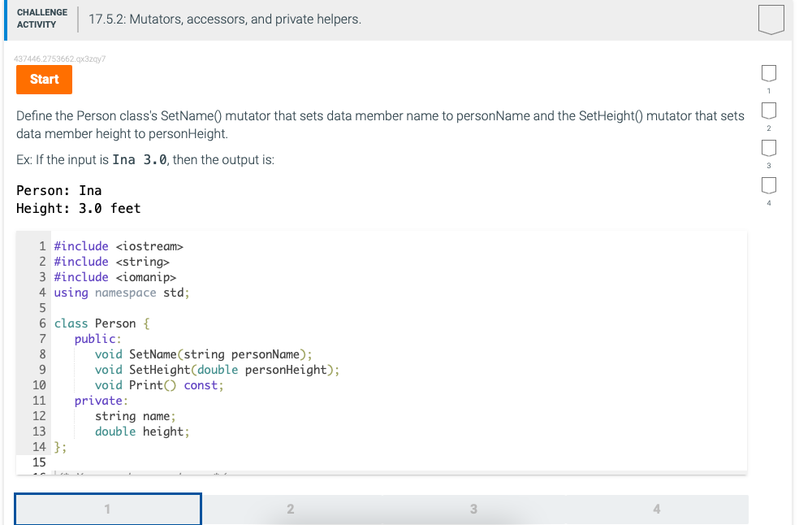Click the line number gutter at line 6

39,323
